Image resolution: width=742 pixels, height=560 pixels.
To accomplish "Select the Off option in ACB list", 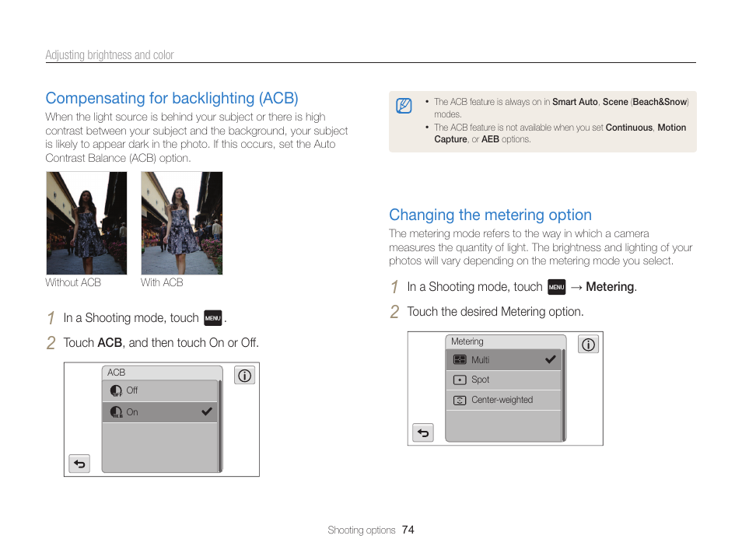I will (x=160, y=390).
